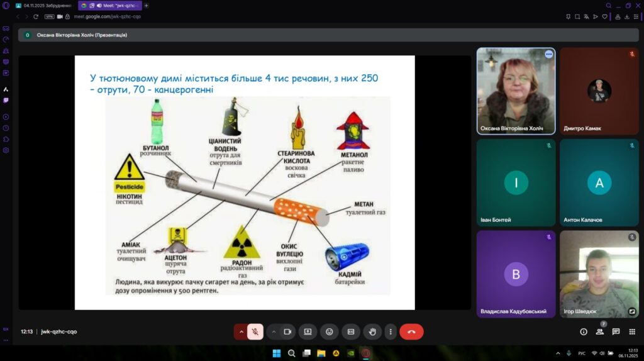The width and height of the screenshot is (644, 361).
Task: Switch to the 04.11.2025 browser tab
Action: click(45, 5)
